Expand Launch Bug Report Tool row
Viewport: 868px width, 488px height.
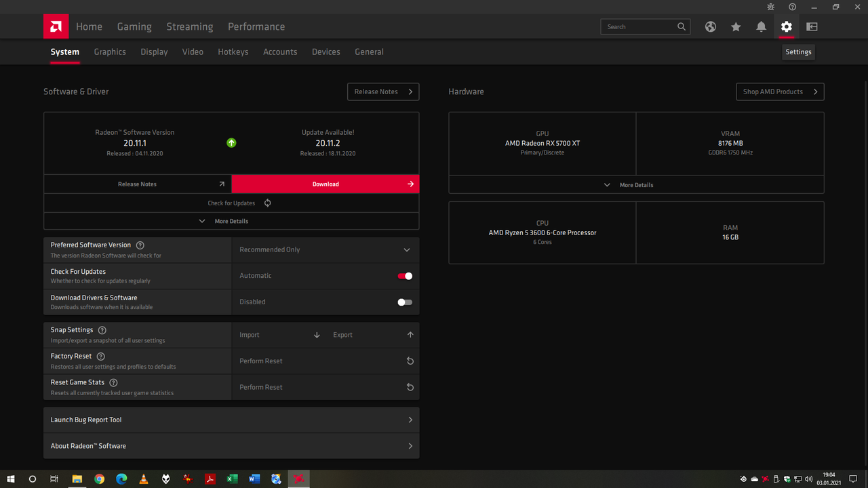[231, 420]
